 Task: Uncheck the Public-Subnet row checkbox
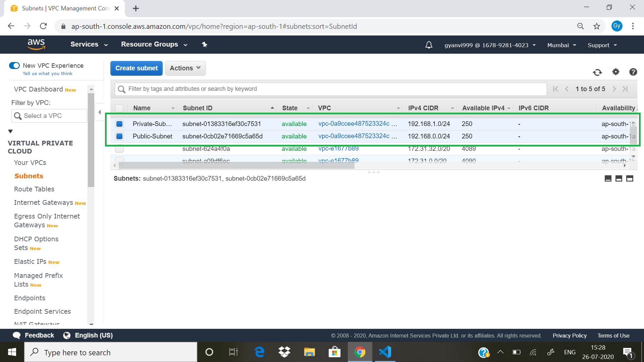coord(119,136)
